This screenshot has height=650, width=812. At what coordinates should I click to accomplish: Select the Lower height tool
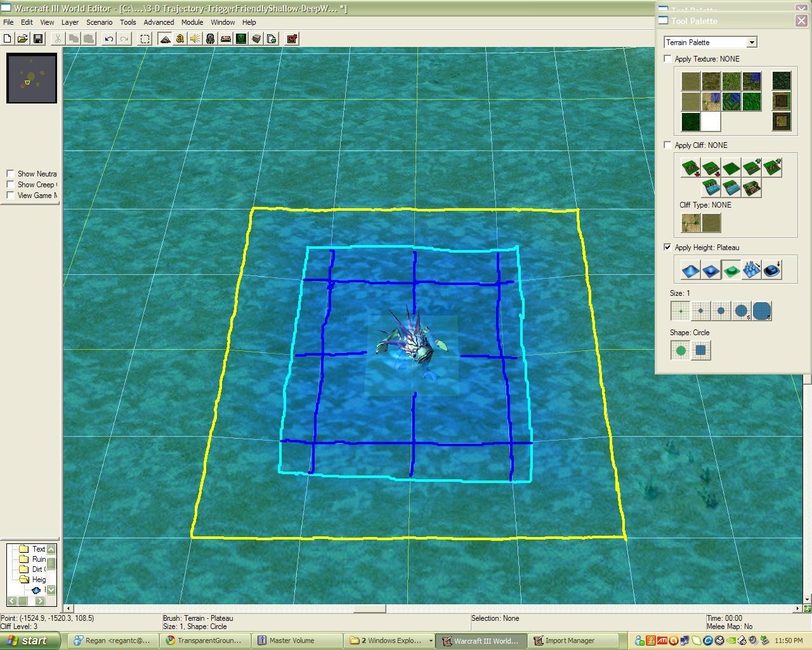point(710,270)
